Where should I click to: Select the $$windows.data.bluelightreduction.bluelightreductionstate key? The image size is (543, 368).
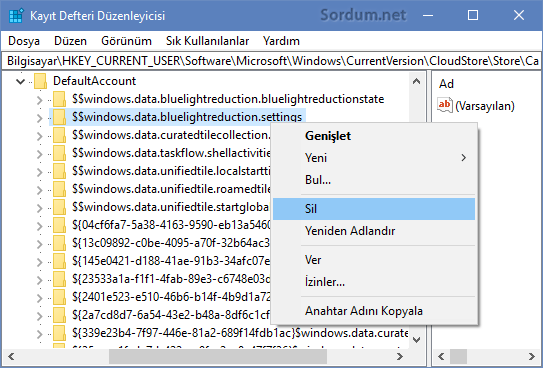[228, 99]
